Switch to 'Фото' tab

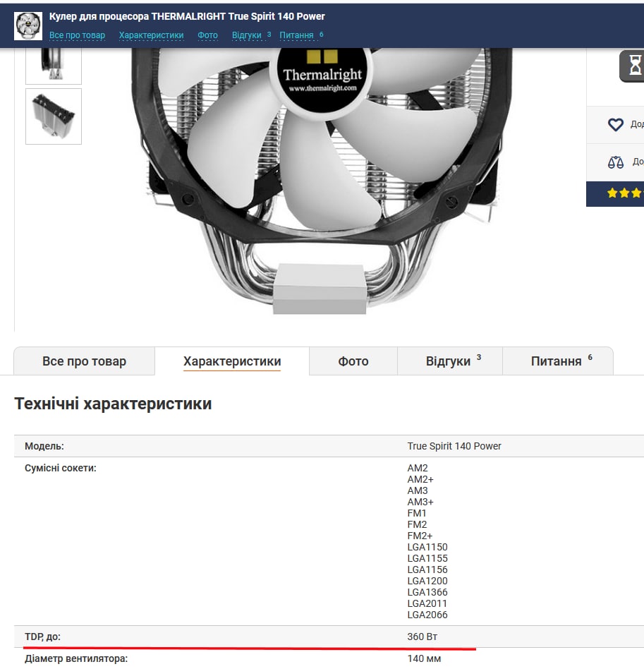(x=353, y=361)
